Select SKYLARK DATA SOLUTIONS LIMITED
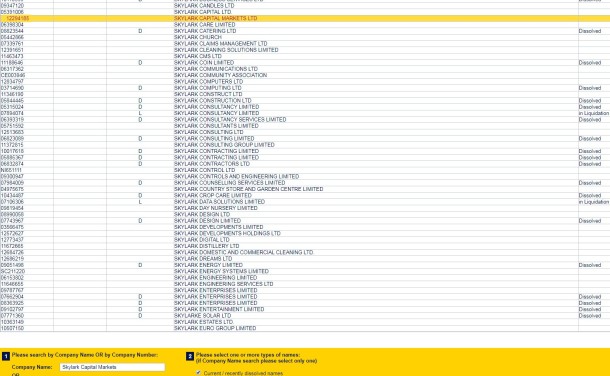The height and width of the screenshot is (376, 610). click(x=219, y=202)
